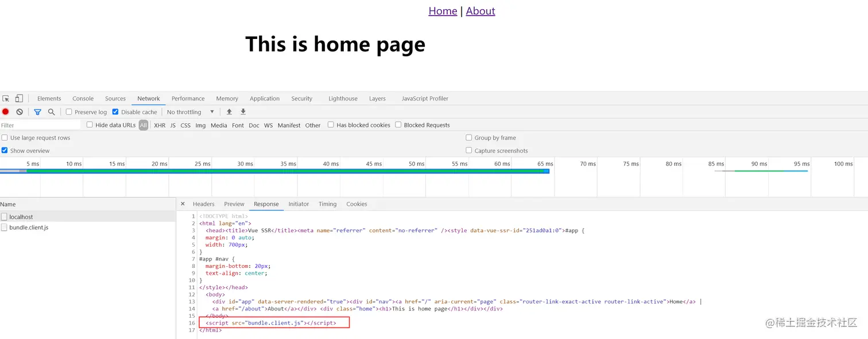The width and height of the screenshot is (868, 339).
Task: Show the request Cookies tab
Action: tap(356, 204)
